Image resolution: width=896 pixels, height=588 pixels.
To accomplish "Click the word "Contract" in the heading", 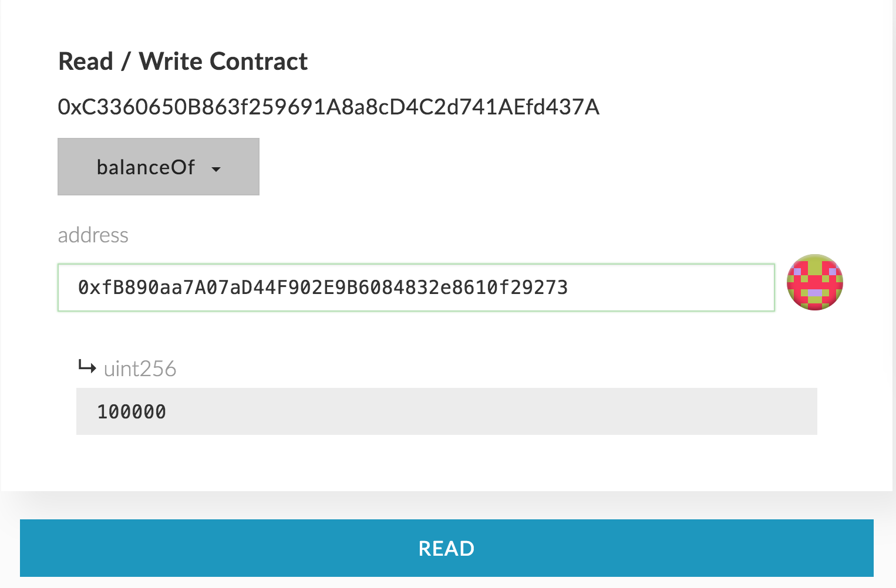I will click(x=259, y=62).
